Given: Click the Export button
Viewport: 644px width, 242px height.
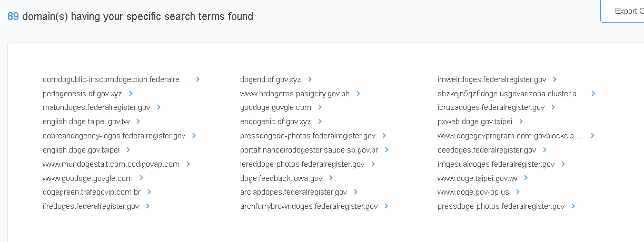Looking at the screenshot, I should pyautogui.click(x=624, y=12).
